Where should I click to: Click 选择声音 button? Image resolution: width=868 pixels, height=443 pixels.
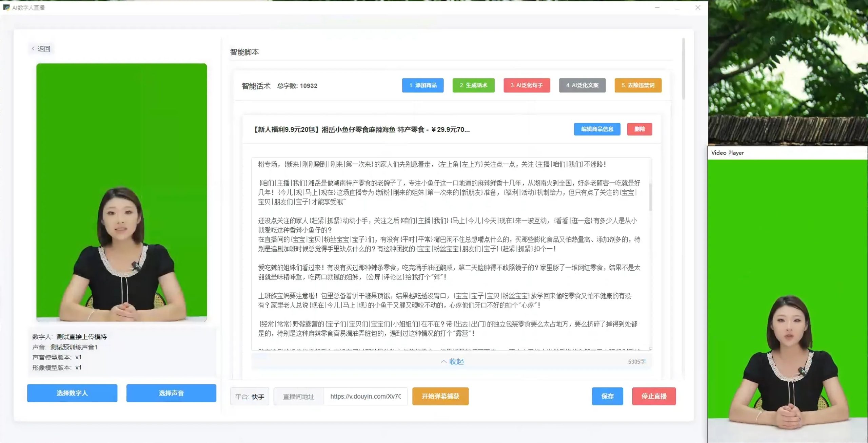coord(171,393)
